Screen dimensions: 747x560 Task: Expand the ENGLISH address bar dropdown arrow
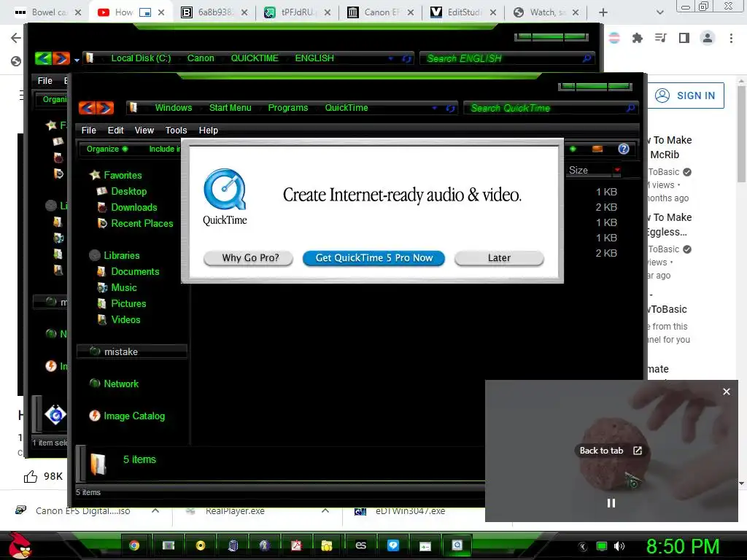coord(391,58)
